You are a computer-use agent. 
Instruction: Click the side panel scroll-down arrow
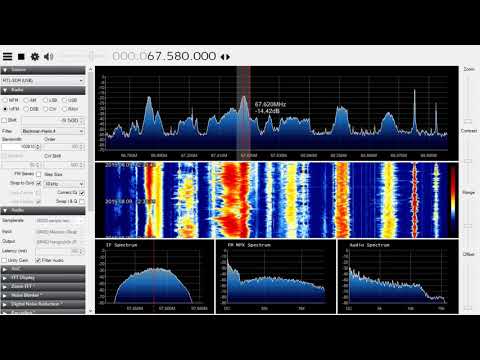click(x=90, y=311)
